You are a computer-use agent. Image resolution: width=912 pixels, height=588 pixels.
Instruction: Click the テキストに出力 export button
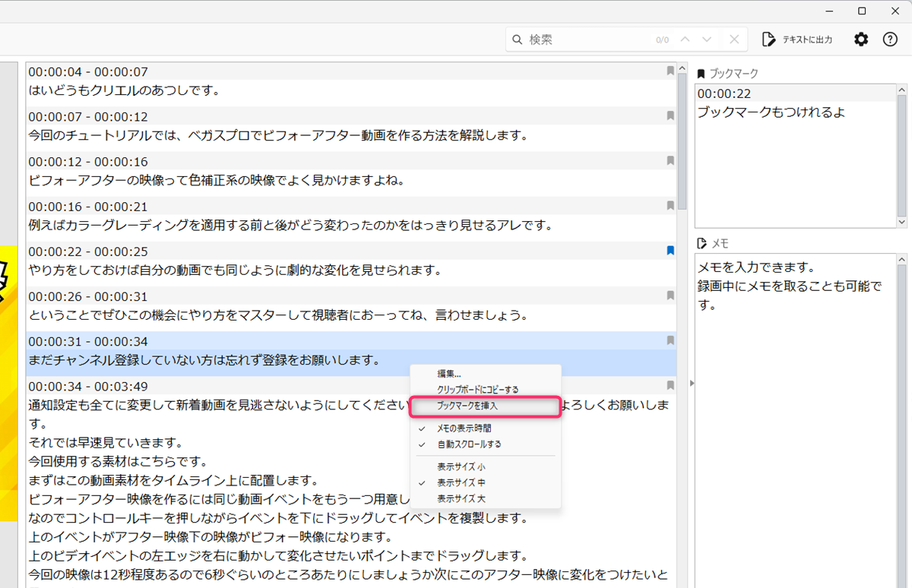pos(797,40)
